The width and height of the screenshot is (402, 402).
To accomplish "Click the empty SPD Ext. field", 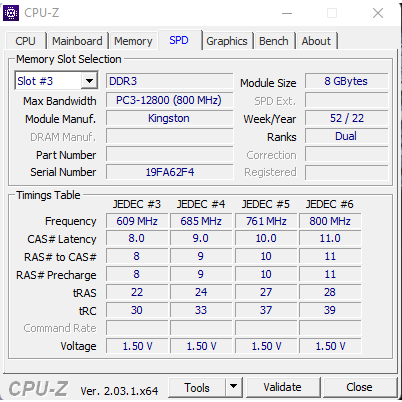I will click(347, 100).
